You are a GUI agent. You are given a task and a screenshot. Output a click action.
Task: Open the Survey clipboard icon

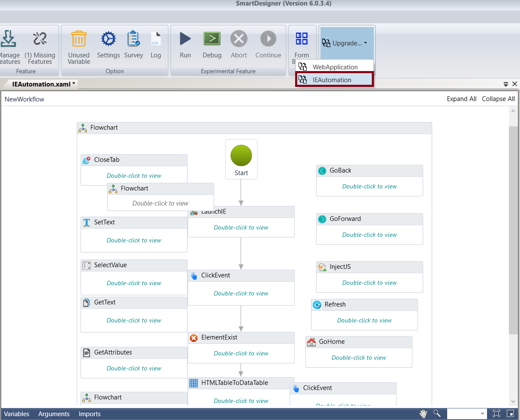click(134, 39)
